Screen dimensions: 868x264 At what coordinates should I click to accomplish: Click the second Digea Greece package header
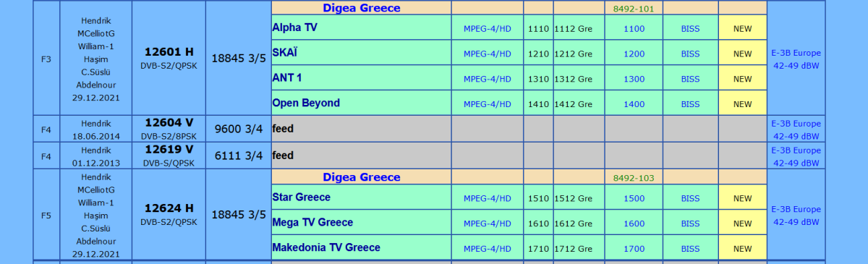362,177
